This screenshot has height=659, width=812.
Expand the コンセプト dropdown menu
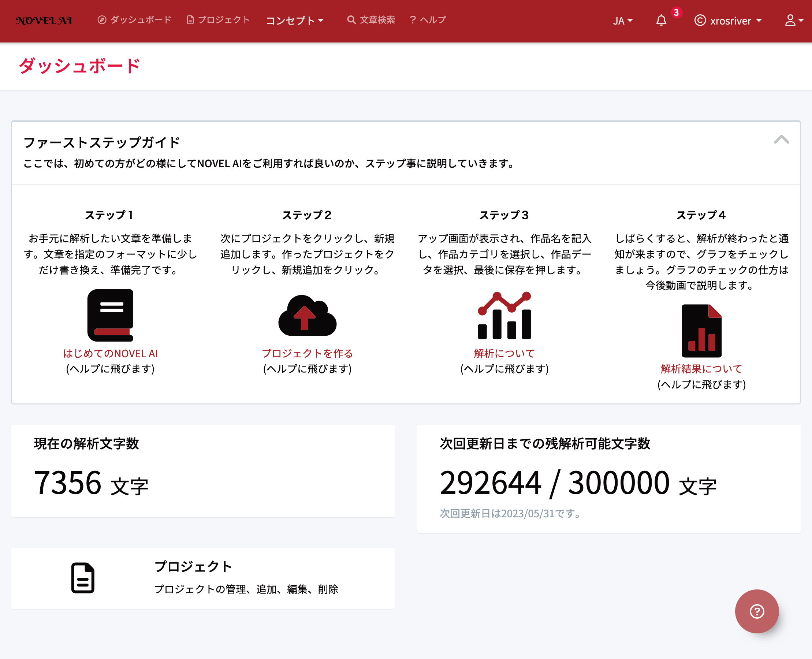coord(295,21)
